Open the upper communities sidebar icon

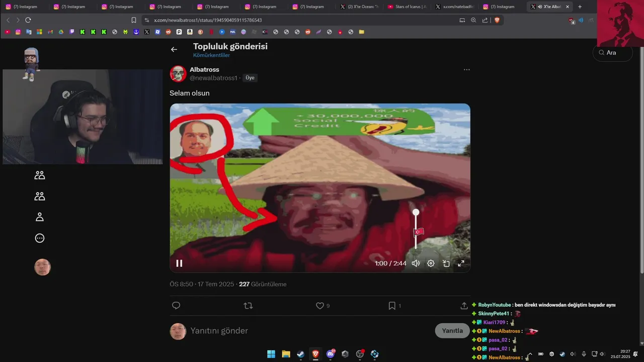click(x=40, y=175)
